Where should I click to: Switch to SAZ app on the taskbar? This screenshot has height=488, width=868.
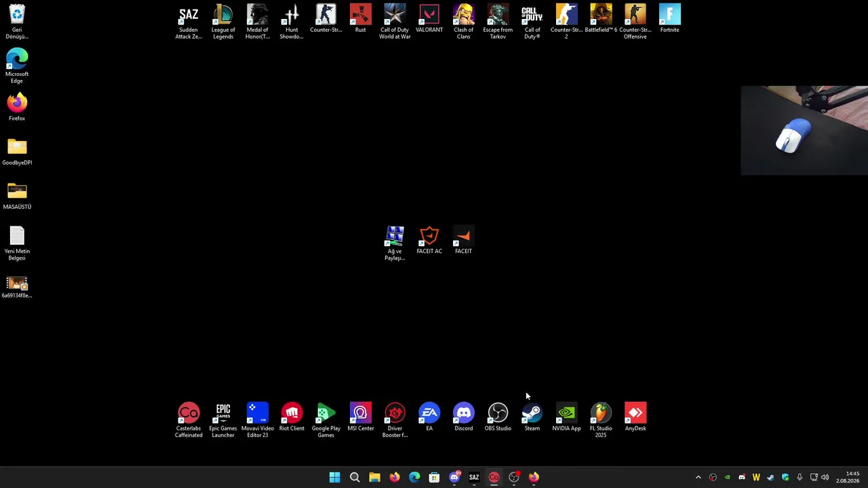pos(474,477)
